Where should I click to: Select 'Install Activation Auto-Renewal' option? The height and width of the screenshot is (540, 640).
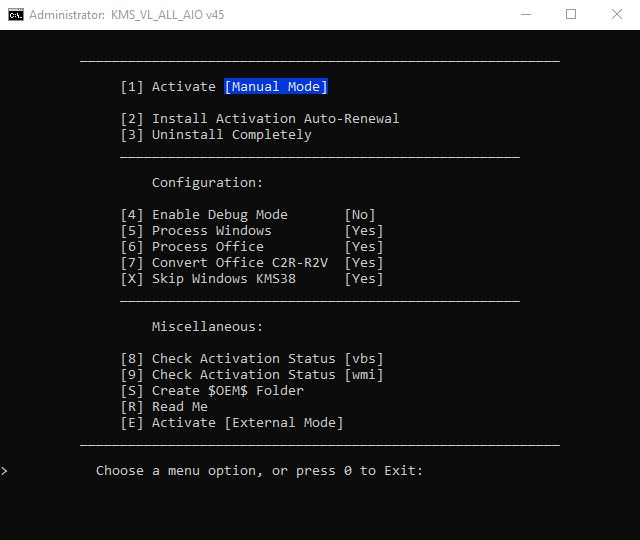[260, 119]
